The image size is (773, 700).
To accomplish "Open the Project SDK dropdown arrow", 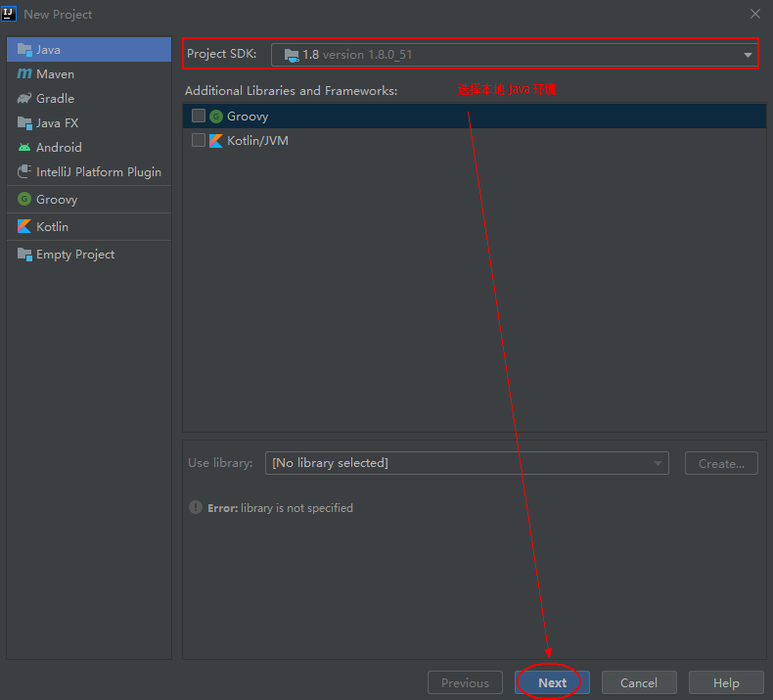I will (748, 55).
